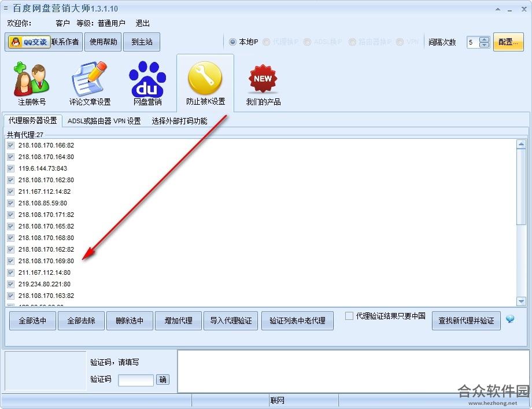Click the QQ交谈 penguin button
Image resolution: width=532 pixels, height=409 pixels.
pyautogui.click(x=29, y=42)
